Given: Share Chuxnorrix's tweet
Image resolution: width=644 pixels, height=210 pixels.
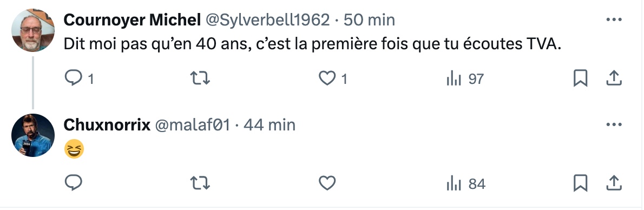Looking at the screenshot, I should tap(614, 183).
